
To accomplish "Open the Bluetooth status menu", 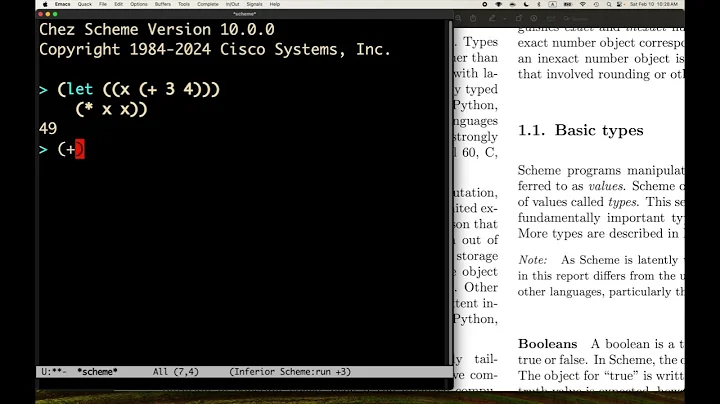I will click(x=539, y=4).
